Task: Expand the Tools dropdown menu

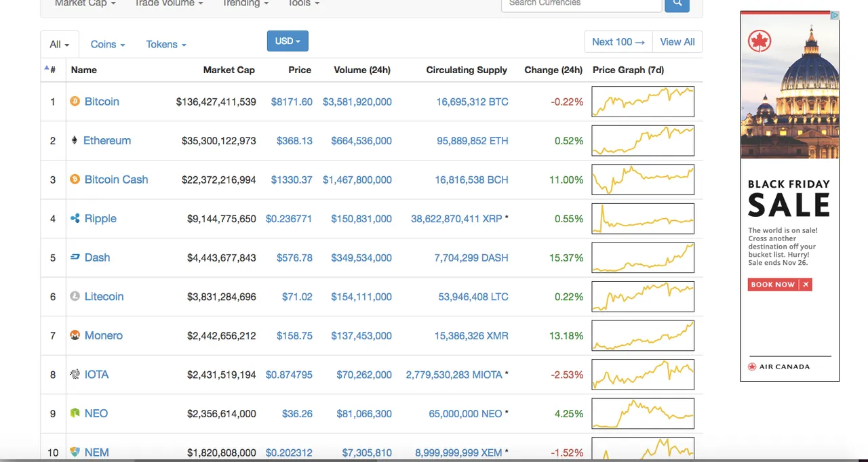Action: point(304,3)
